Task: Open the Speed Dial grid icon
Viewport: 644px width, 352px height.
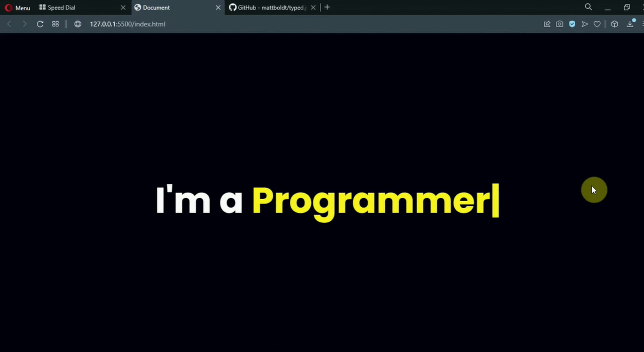Action: click(x=55, y=24)
